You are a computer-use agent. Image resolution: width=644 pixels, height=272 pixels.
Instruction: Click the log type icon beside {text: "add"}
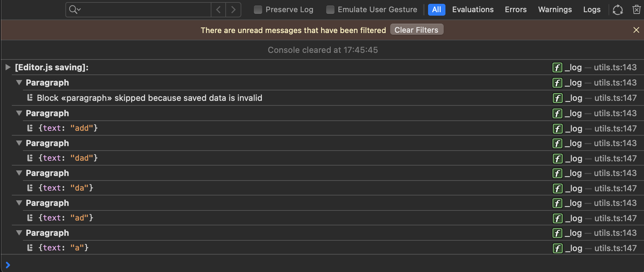click(30, 128)
